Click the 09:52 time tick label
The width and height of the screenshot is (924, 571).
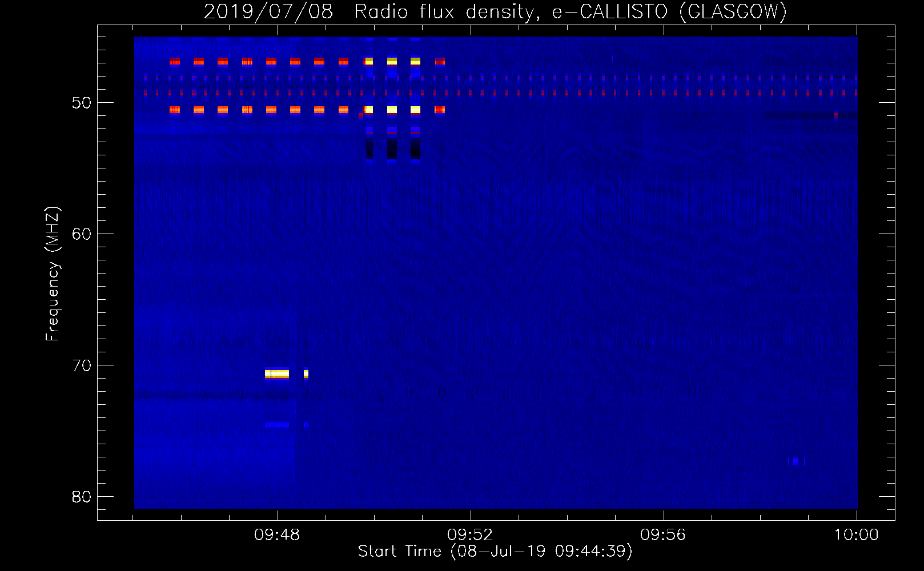[470, 535]
